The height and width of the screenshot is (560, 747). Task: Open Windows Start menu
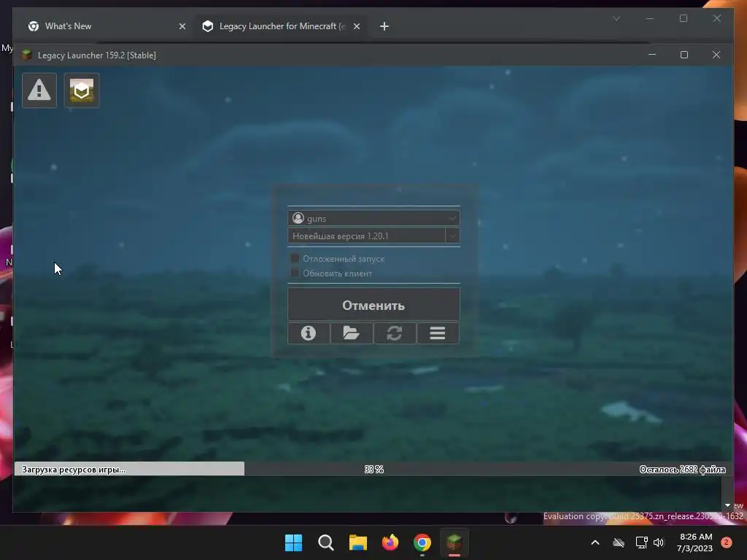click(x=293, y=542)
